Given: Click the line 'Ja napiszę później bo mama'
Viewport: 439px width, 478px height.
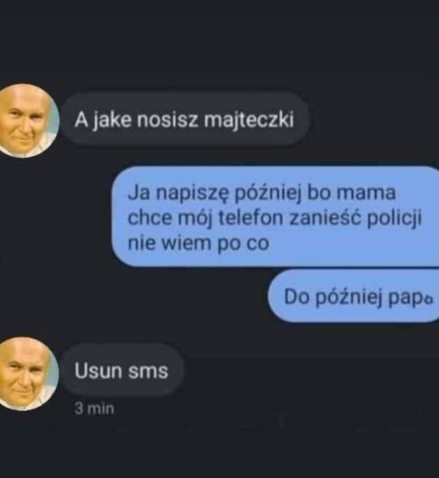Looking at the screenshot, I should (262, 193).
